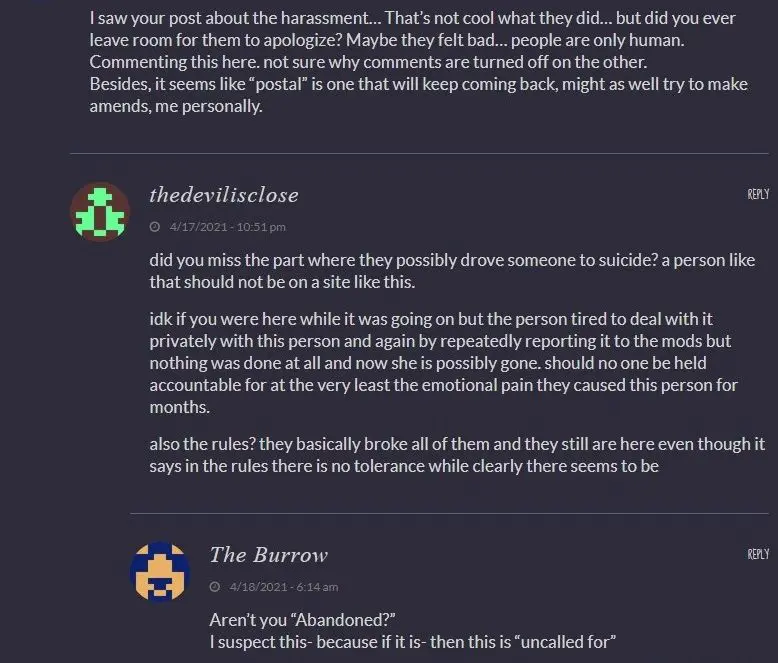Reply to The Burrow's comment
Image resolution: width=778 pixels, height=663 pixels.
pyautogui.click(x=758, y=554)
